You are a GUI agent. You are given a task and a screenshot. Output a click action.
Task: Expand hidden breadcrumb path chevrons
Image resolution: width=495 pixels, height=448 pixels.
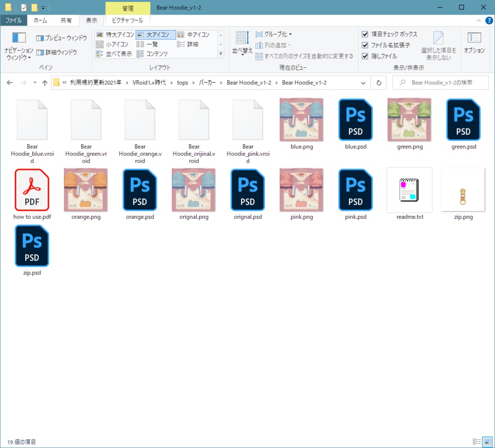point(64,83)
